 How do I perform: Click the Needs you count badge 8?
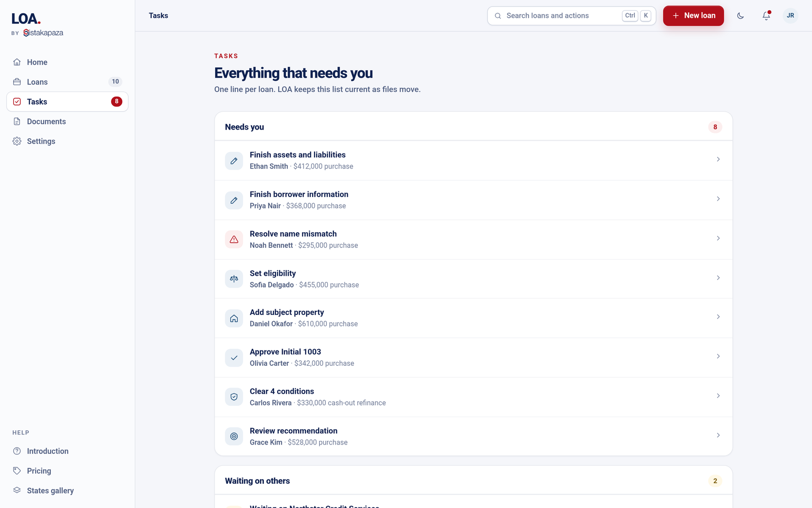coord(715,127)
